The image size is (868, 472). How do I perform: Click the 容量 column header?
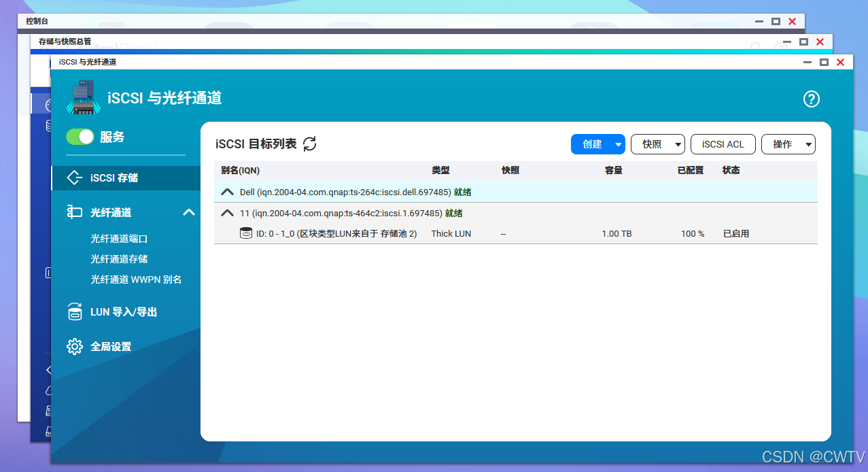coord(614,170)
